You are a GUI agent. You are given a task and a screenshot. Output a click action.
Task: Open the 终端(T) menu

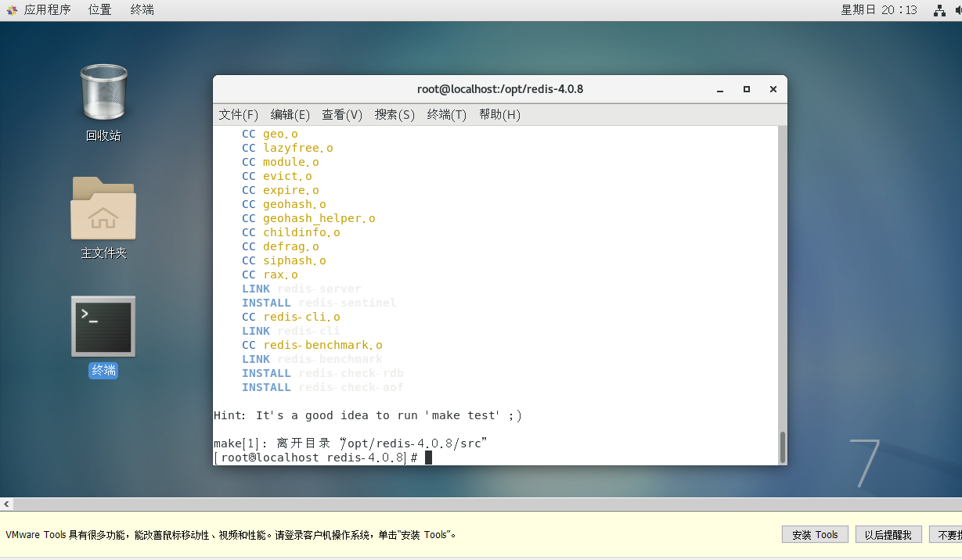pyautogui.click(x=446, y=114)
